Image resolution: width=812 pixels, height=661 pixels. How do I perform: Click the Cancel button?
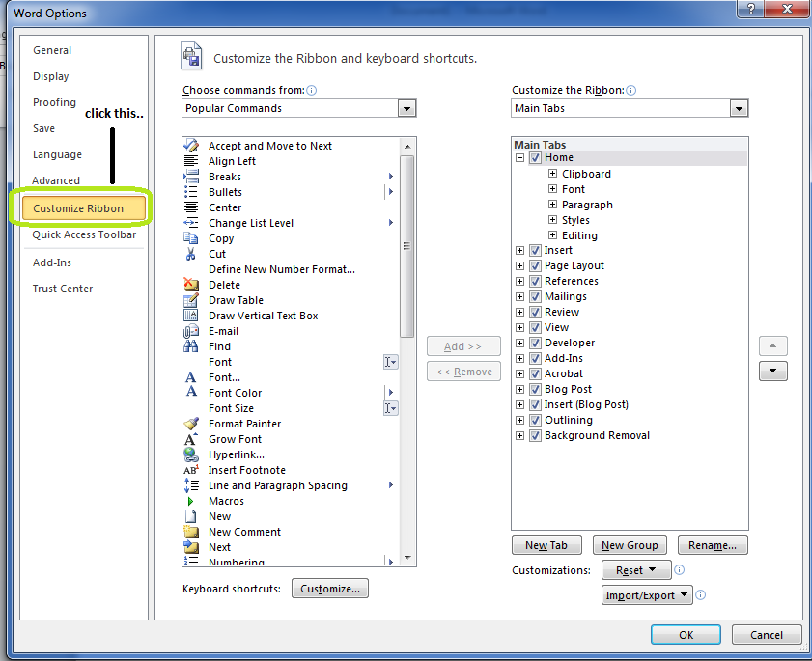pos(767,635)
